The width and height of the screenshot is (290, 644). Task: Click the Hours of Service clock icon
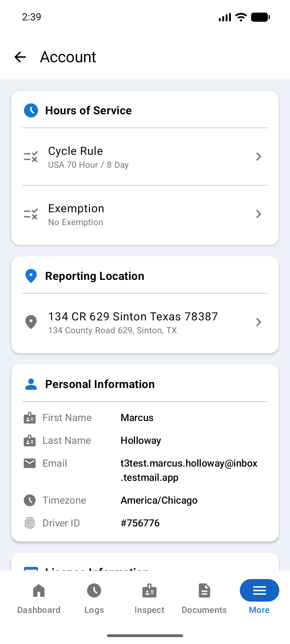pyautogui.click(x=31, y=110)
